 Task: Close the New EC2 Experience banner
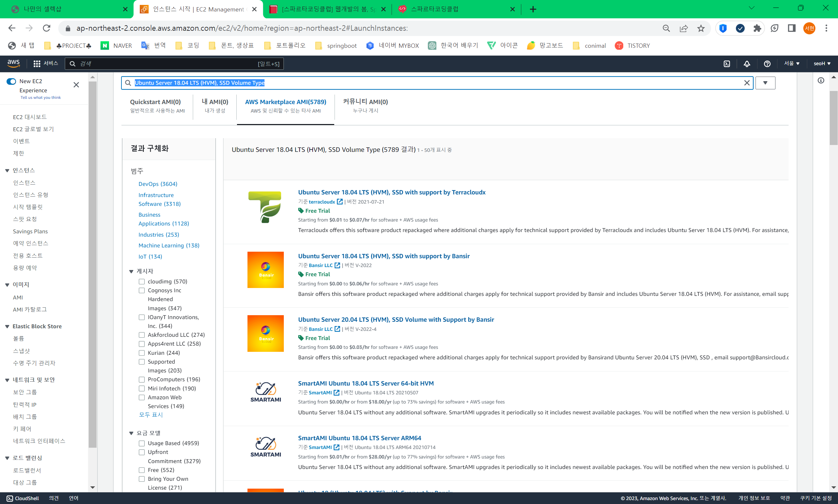click(x=76, y=85)
